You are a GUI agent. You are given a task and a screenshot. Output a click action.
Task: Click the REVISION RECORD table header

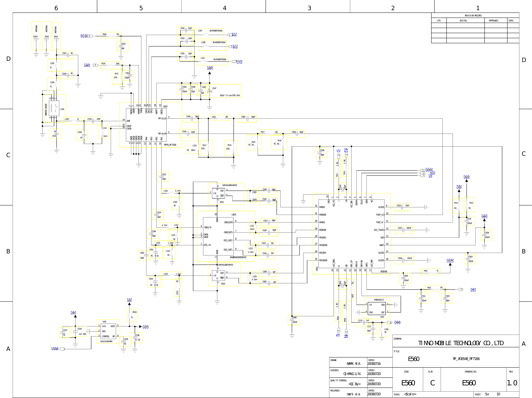(x=473, y=16)
